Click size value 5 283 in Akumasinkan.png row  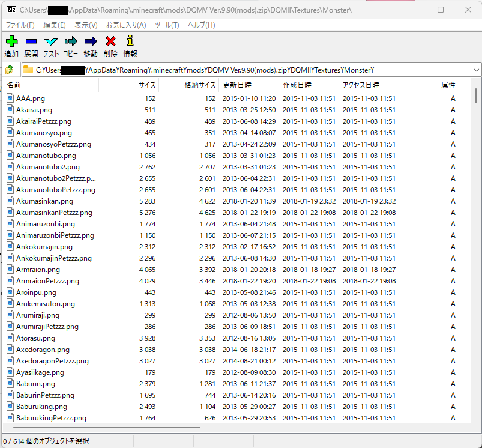pos(148,201)
